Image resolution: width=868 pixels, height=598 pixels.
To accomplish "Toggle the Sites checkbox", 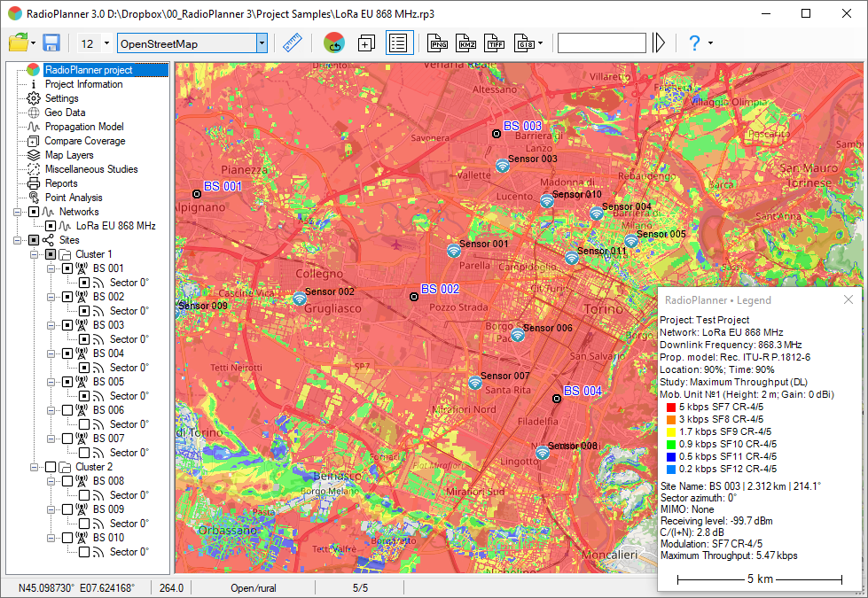I will coord(34,240).
